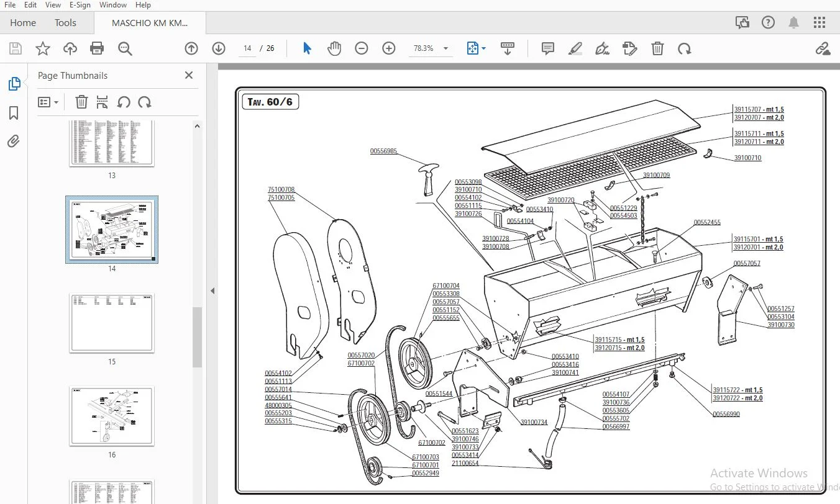
Task: Expand the fit page options arrow
Action: 484,48
